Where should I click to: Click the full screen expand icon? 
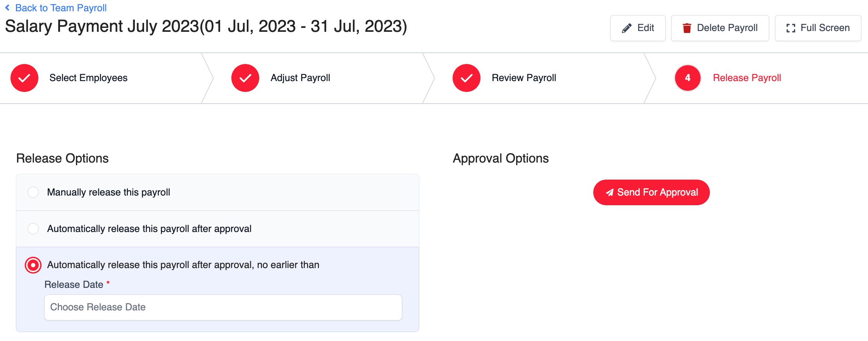point(790,28)
